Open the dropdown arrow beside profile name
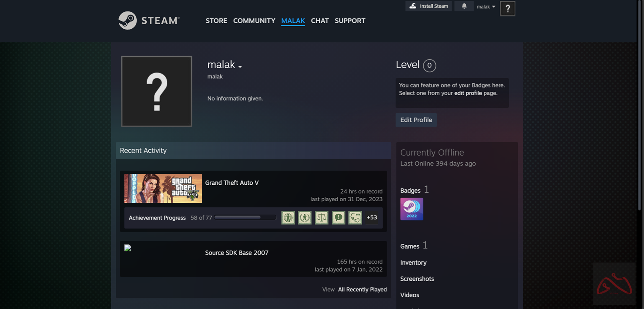The width and height of the screenshot is (644, 309). [240, 67]
